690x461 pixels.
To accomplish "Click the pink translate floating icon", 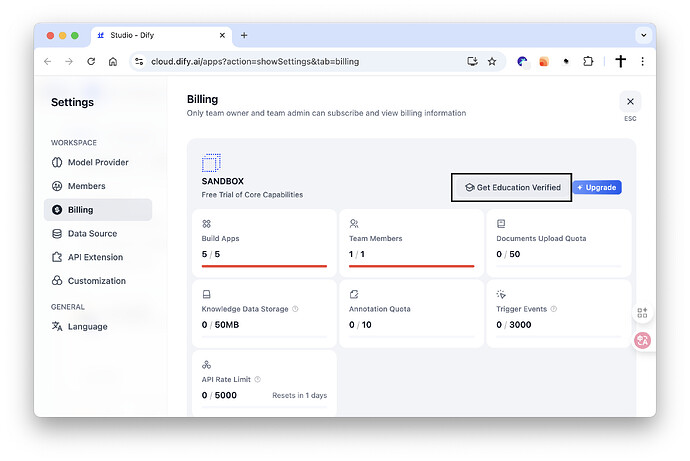I will 643,341.
